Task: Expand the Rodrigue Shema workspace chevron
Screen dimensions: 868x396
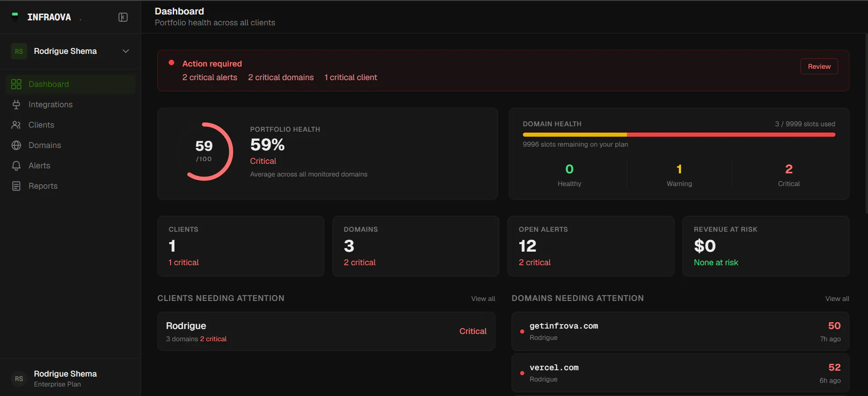Action: [x=126, y=51]
